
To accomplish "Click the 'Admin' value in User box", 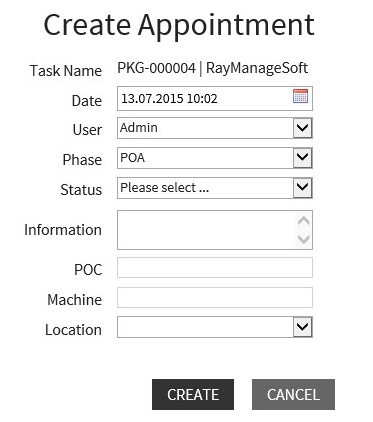I will click(x=139, y=128).
